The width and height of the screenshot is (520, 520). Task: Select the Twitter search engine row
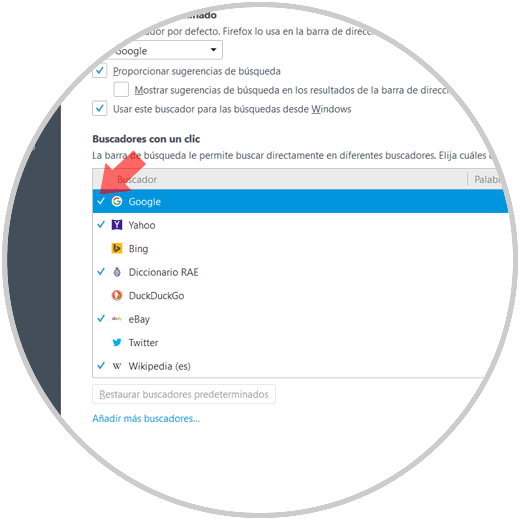tap(300, 342)
